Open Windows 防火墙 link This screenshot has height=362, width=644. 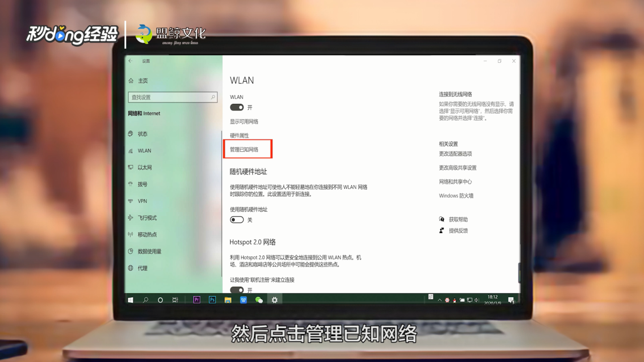point(456,196)
